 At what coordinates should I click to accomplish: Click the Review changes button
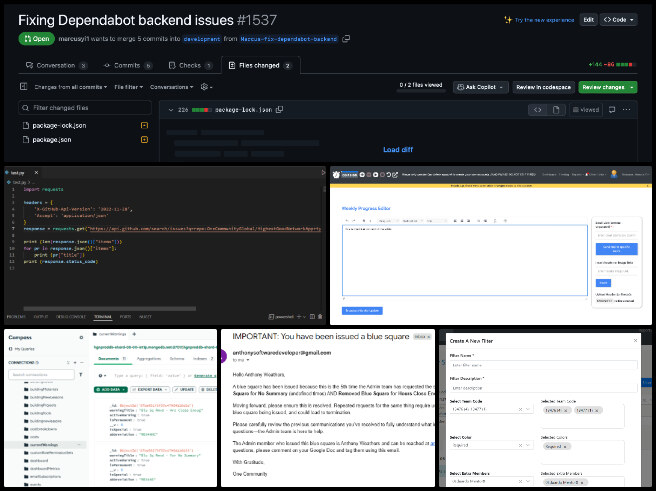[x=607, y=87]
